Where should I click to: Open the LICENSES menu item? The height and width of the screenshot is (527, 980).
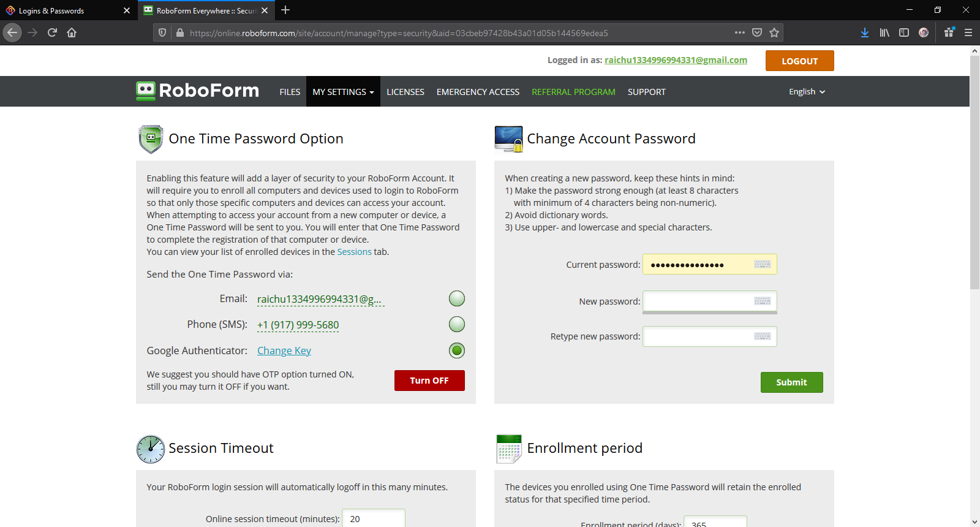point(405,92)
